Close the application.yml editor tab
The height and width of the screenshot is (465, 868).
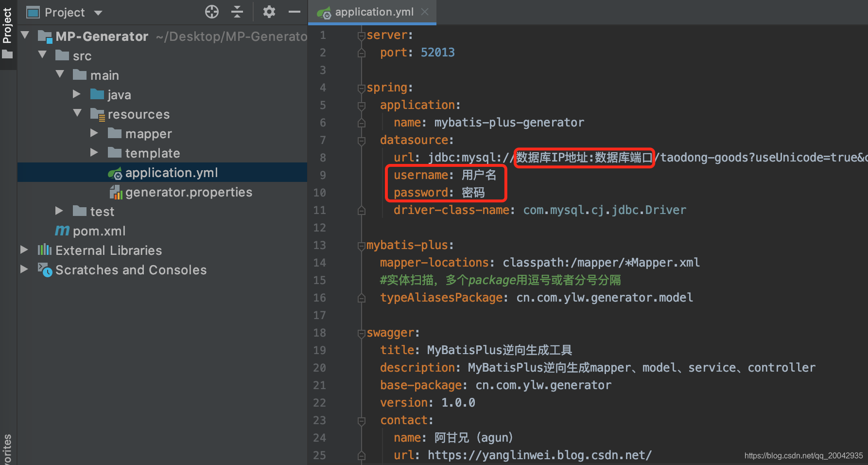[x=425, y=12]
